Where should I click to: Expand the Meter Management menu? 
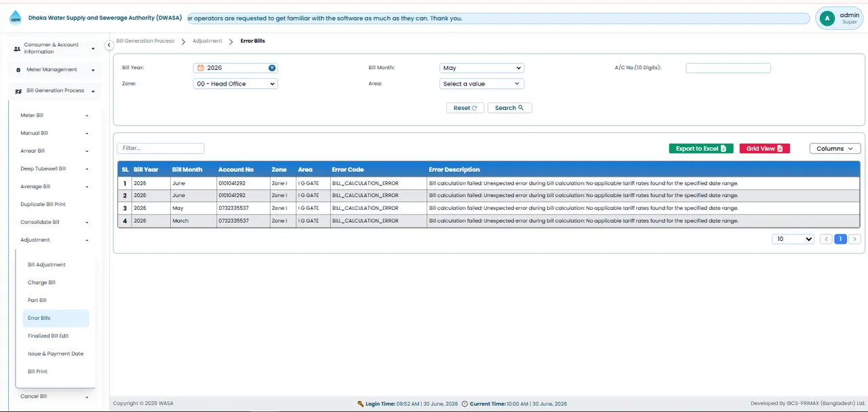(55, 69)
